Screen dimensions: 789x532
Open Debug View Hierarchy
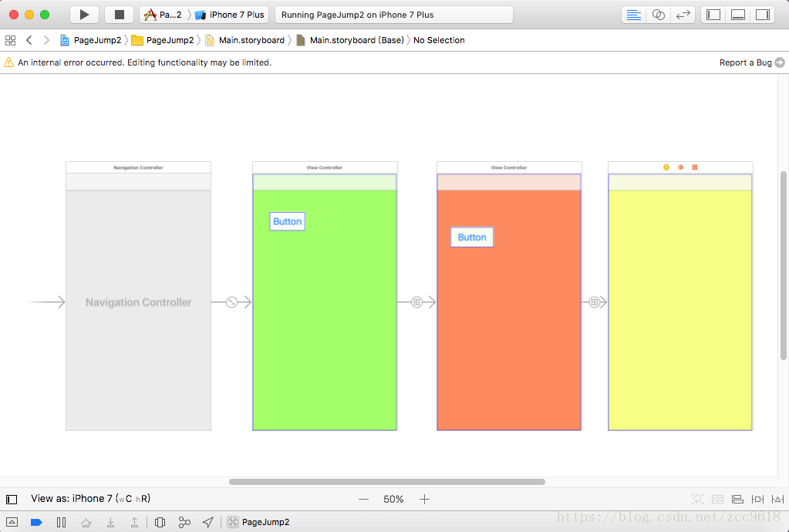160,523
